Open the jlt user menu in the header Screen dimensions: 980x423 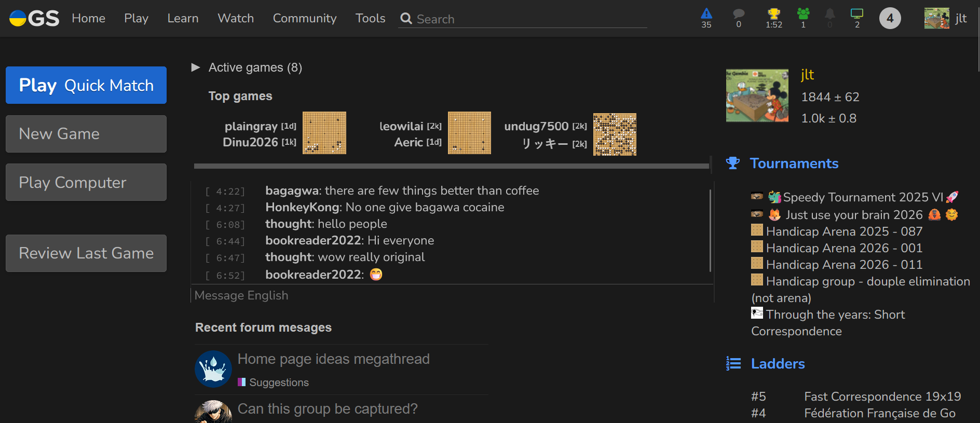tap(946, 19)
